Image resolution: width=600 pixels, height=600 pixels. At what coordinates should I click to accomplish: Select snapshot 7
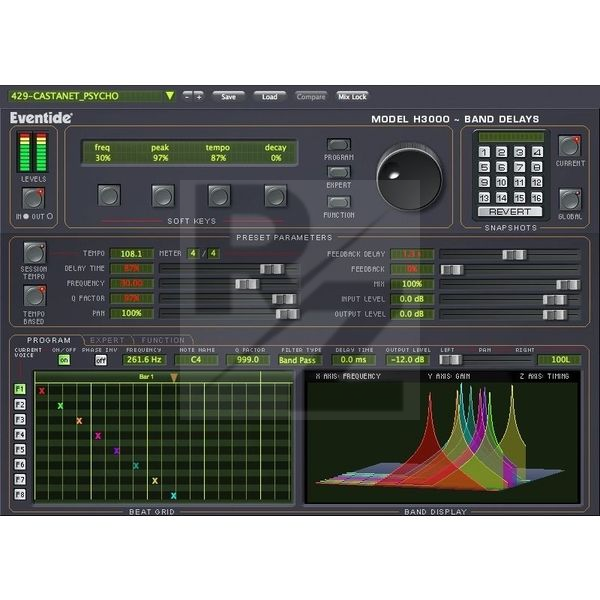(519, 167)
